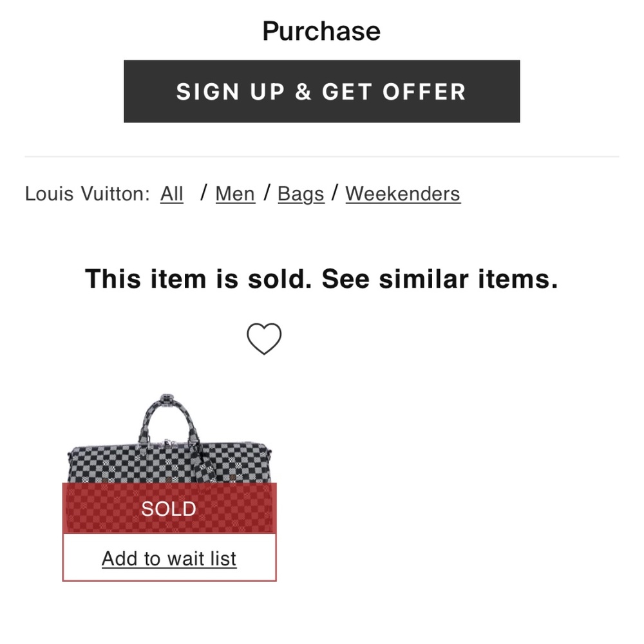
Task: Click the horizontal divider under the offer button
Action: pos(321,156)
